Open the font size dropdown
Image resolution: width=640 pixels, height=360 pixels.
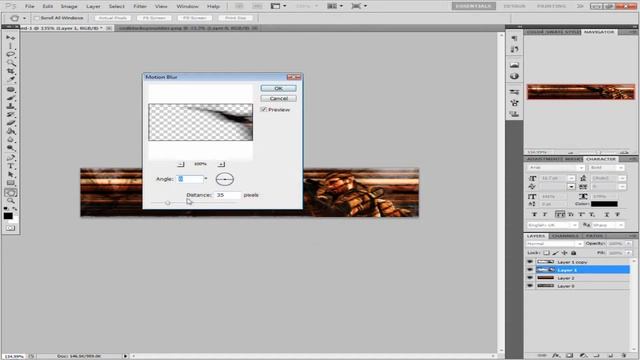571,178
